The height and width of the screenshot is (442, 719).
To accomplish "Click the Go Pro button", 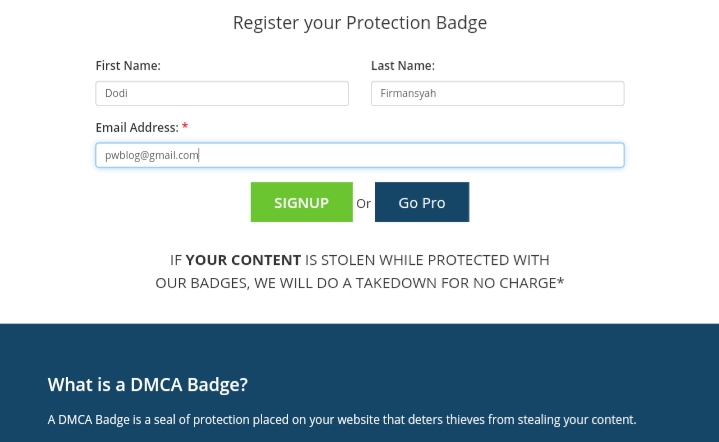I will click(x=421, y=202).
